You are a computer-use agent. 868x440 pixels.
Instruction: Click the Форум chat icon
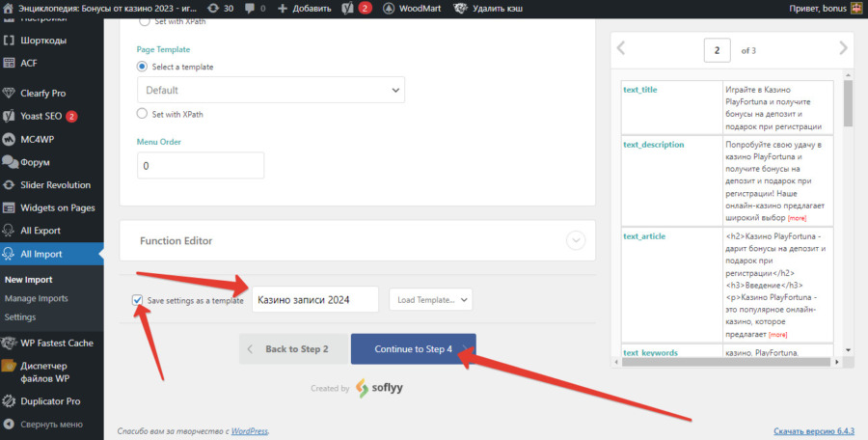coord(10,162)
